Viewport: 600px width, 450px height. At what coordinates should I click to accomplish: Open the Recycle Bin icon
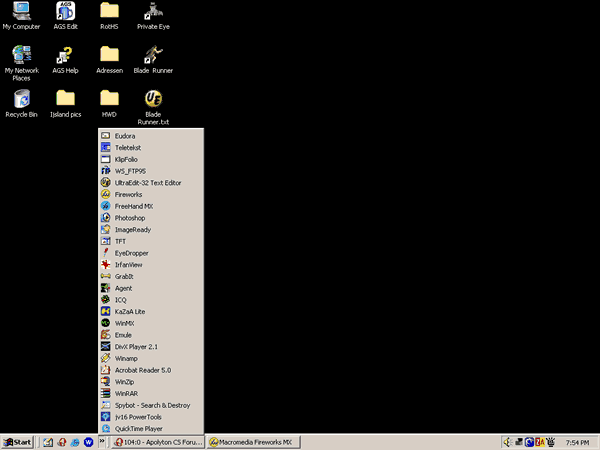point(21,100)
